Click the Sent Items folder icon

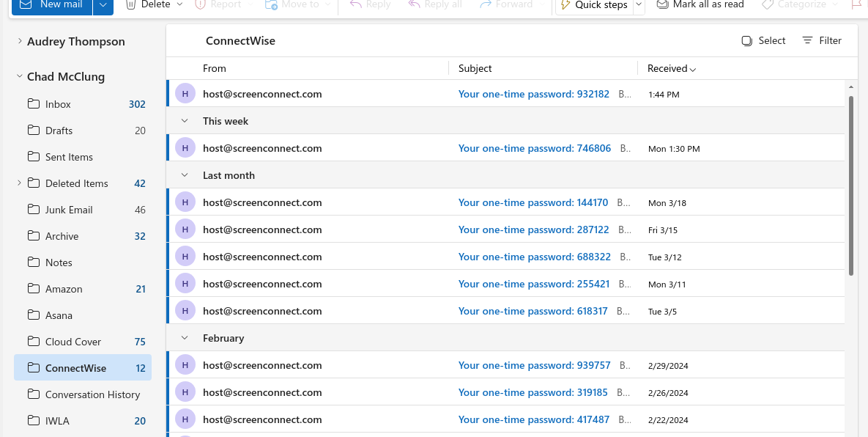pos(34,157)
